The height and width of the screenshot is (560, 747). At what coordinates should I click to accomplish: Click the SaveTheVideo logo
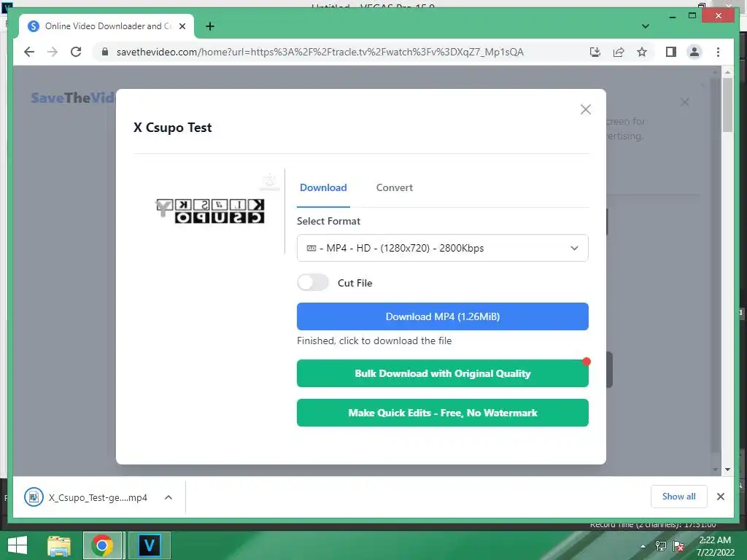[73, 98]
